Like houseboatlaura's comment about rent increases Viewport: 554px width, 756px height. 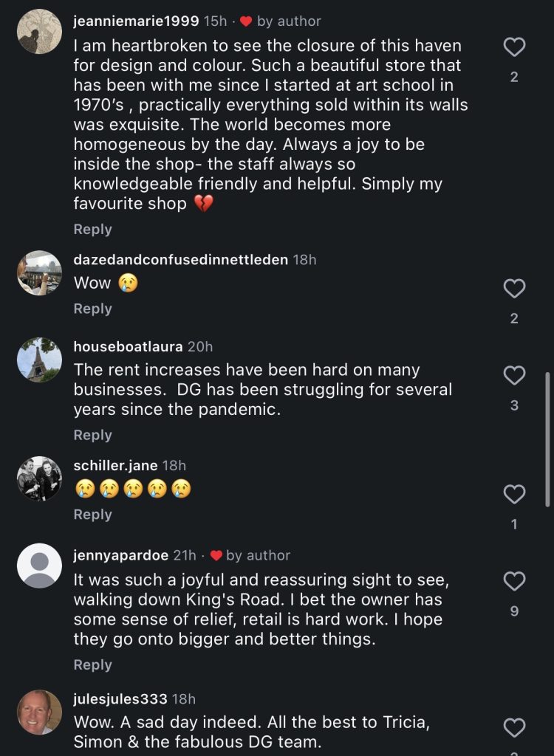pos(514,375)
